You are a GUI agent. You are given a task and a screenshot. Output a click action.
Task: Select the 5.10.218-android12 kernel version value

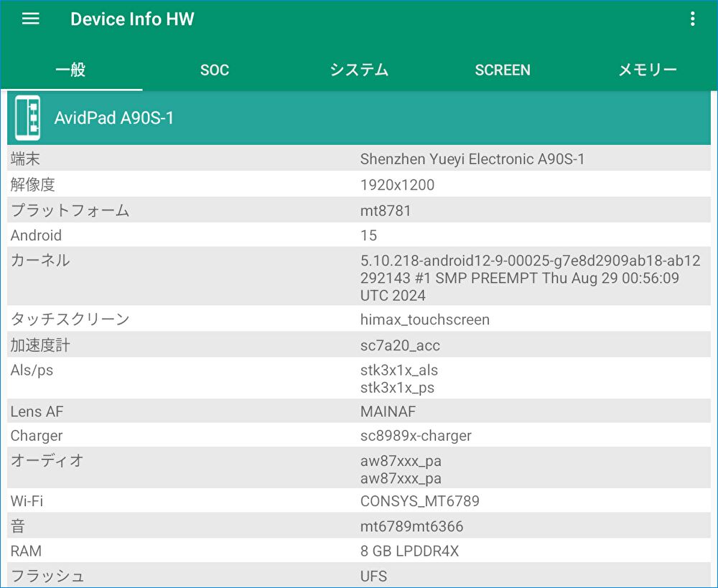pos(531,278)
